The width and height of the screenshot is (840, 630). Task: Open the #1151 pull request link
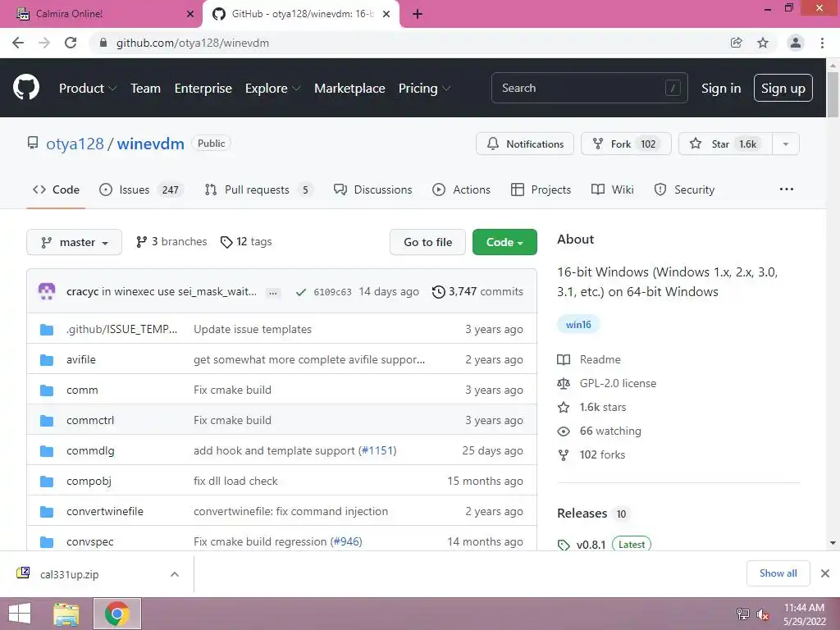tap(377, 450)
